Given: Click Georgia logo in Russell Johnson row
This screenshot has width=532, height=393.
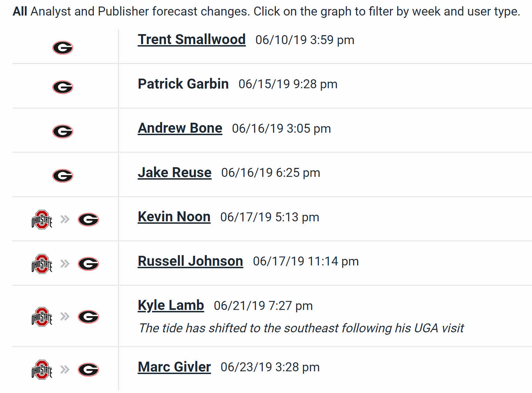Looking at the screenshot, I should pos(88,264).
